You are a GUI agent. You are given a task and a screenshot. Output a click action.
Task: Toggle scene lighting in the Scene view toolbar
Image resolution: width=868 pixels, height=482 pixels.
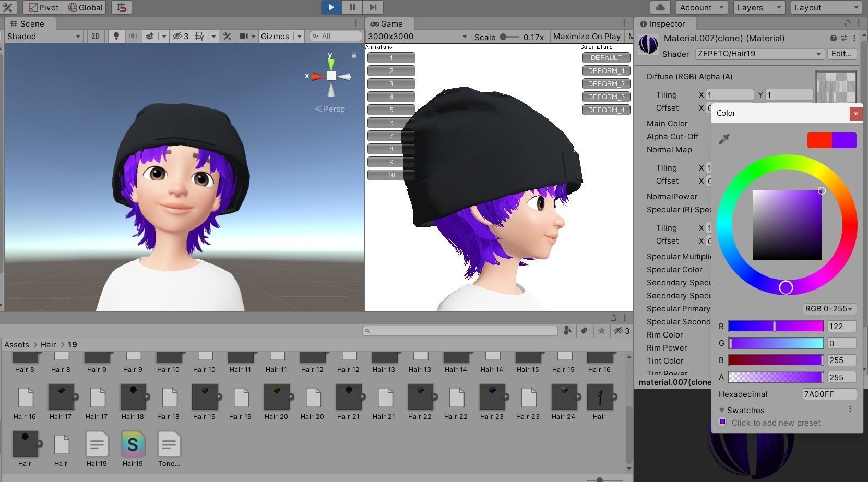[x=116, y=36]
